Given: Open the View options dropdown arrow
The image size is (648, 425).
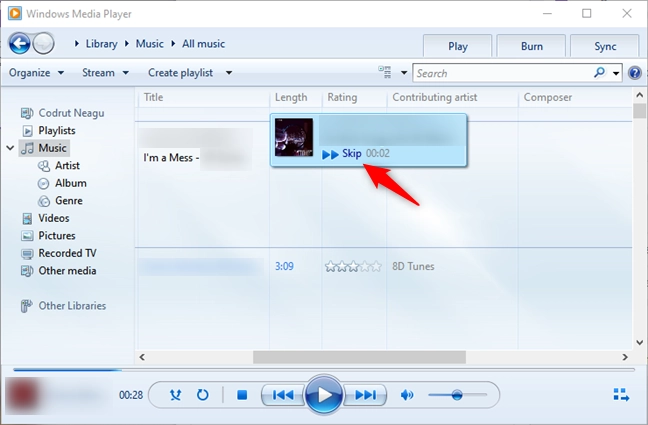Looking at the screenshot, I should pyautogui.click(x=404, y=73).
